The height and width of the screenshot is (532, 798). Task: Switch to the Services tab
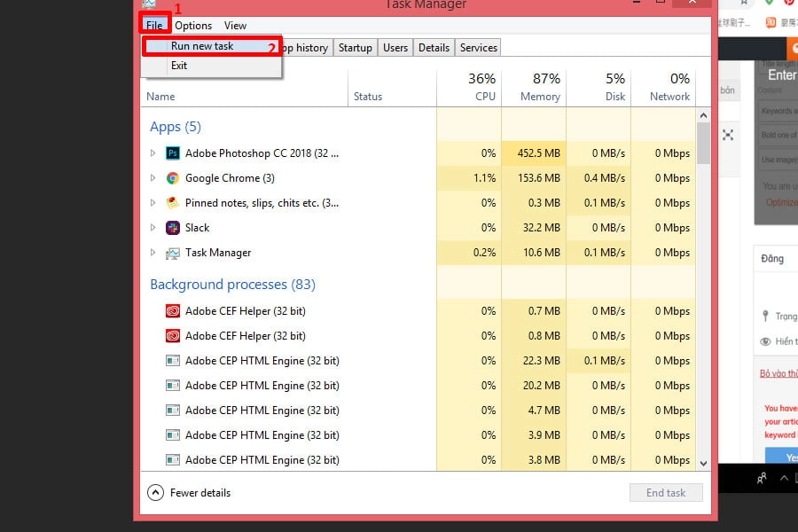tap(478, 48)
